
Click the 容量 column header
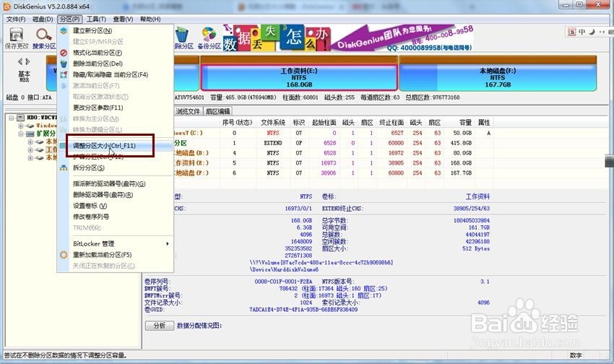point(465,123)
